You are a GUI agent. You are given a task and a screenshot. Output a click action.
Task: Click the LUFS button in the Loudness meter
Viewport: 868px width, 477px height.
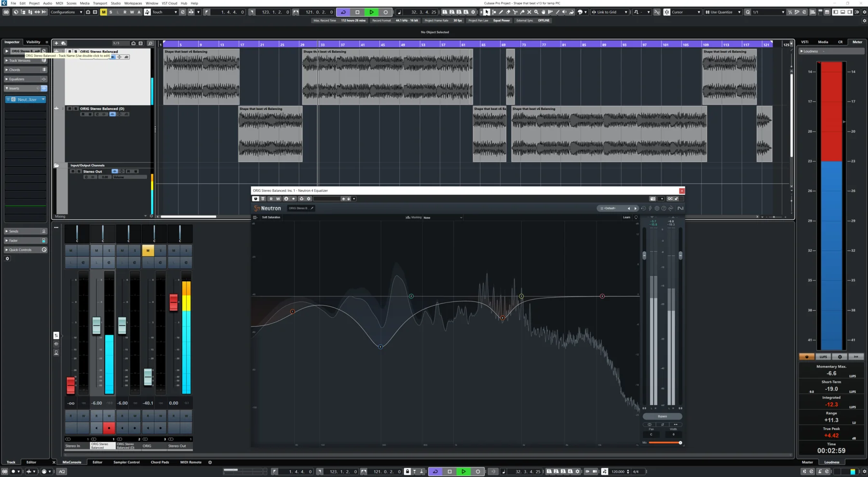(x=823, y=357)
